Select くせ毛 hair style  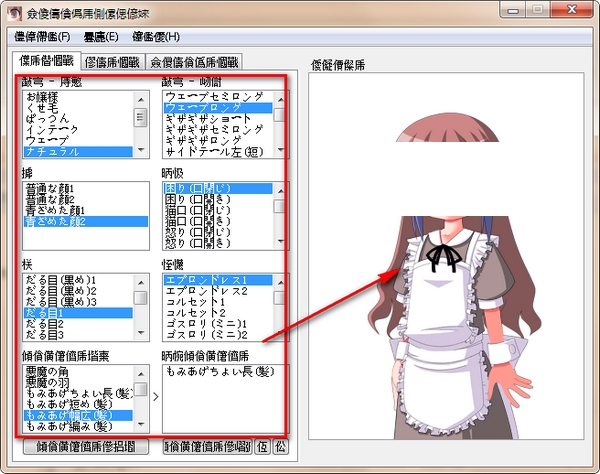point(78,108)
